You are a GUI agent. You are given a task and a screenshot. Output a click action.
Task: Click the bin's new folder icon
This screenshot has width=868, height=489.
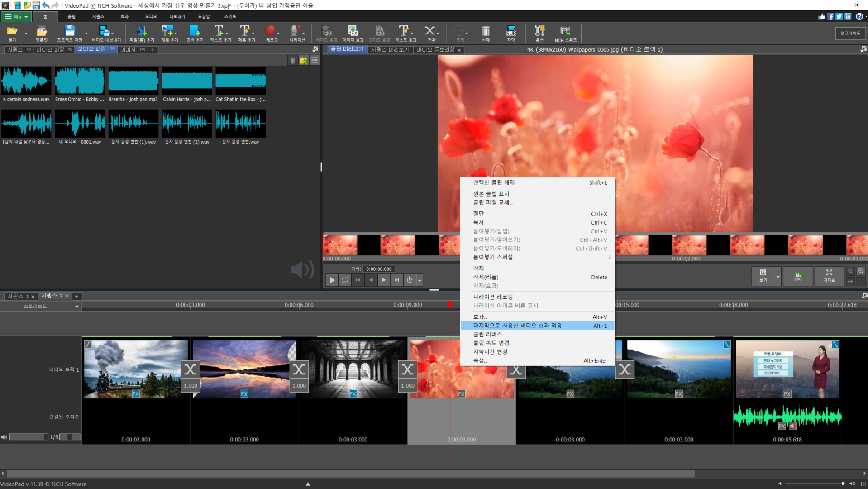[304, 60]
